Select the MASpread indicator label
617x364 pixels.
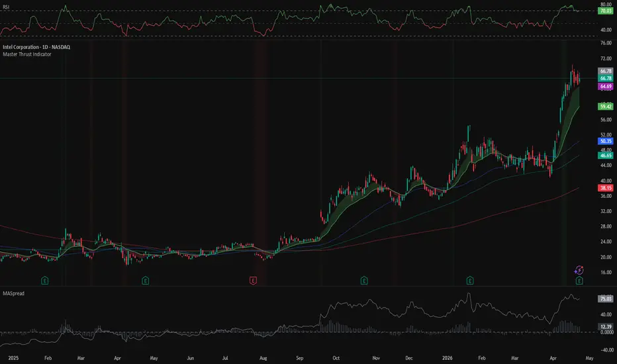(x=13, y=294)
